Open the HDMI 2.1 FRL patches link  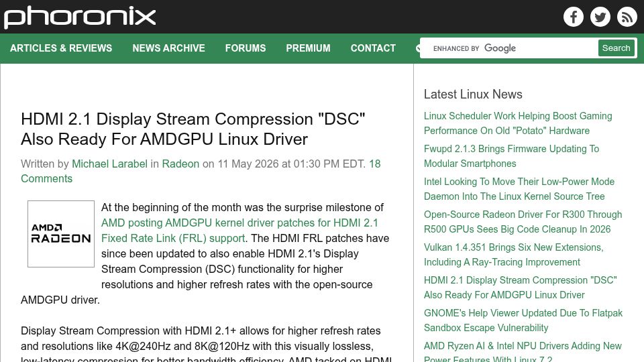click(239, 230)
